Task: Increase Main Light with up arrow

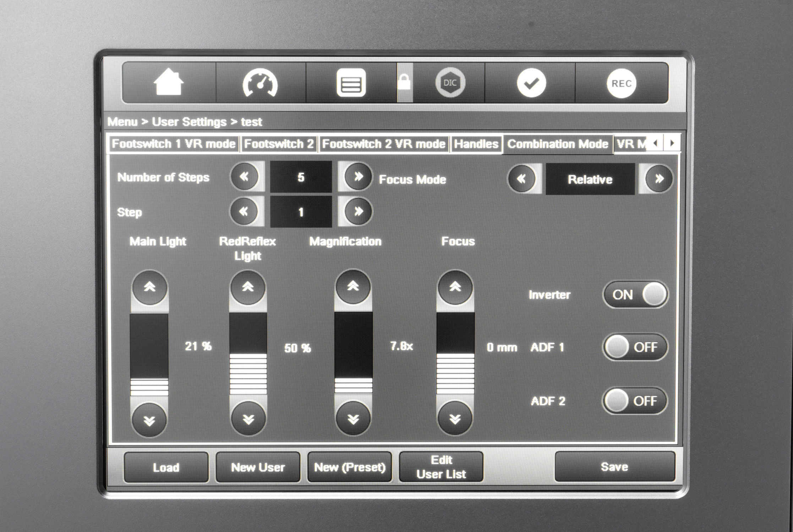Action: point(149,287)
